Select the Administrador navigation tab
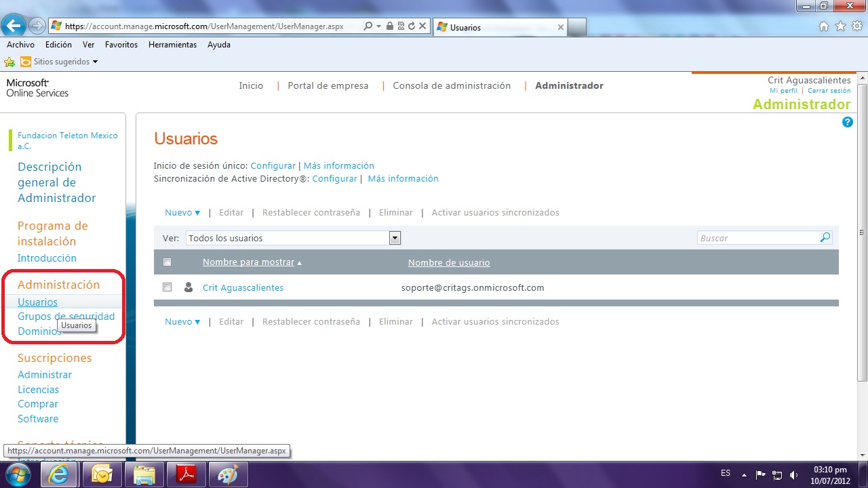 tap(569, 85)
